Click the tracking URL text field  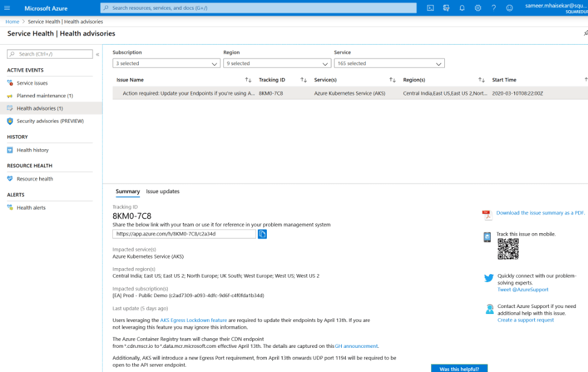[x=184, y=234]
